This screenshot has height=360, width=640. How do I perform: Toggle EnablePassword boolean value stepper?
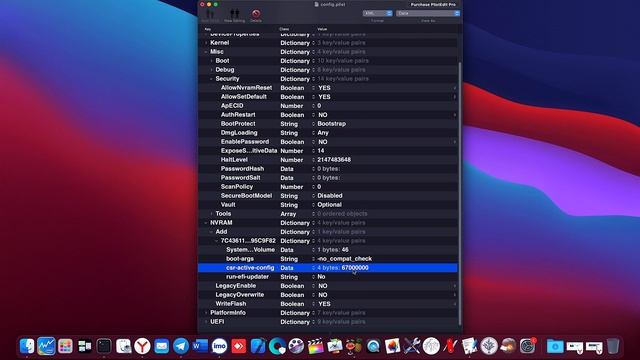(x=455, y=142)
